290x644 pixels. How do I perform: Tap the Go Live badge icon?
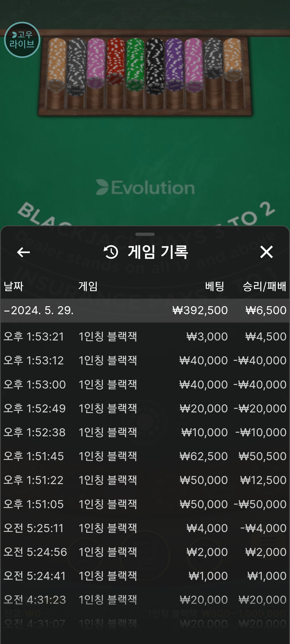[x=22, y=40]
